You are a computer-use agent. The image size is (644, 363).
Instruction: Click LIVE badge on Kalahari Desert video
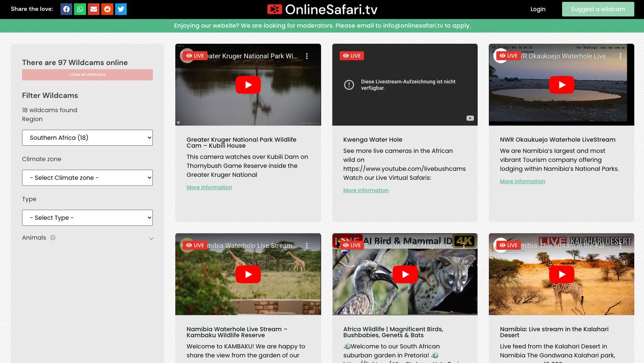[x=508, y=245]
